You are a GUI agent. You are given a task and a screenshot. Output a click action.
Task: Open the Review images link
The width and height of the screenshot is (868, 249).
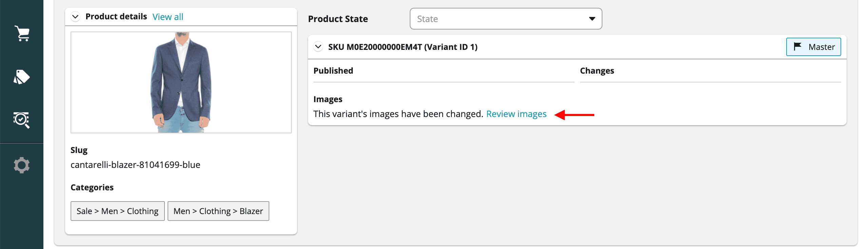pyautogui.click(x=516, y=114)
